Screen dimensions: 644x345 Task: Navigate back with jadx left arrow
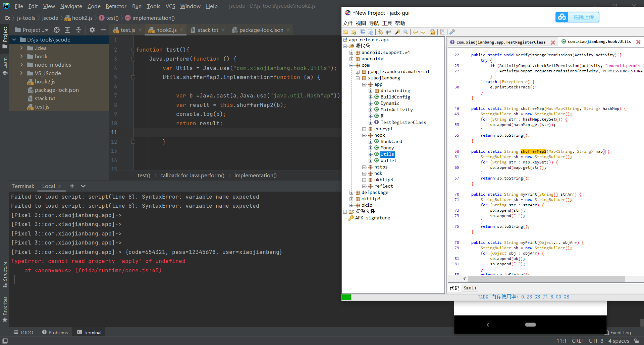[415, 32]
